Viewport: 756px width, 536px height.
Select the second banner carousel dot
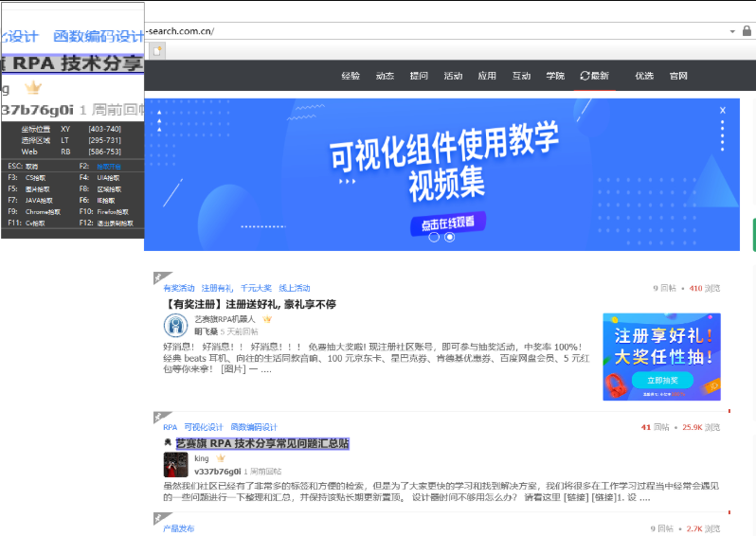click(449, 238)
